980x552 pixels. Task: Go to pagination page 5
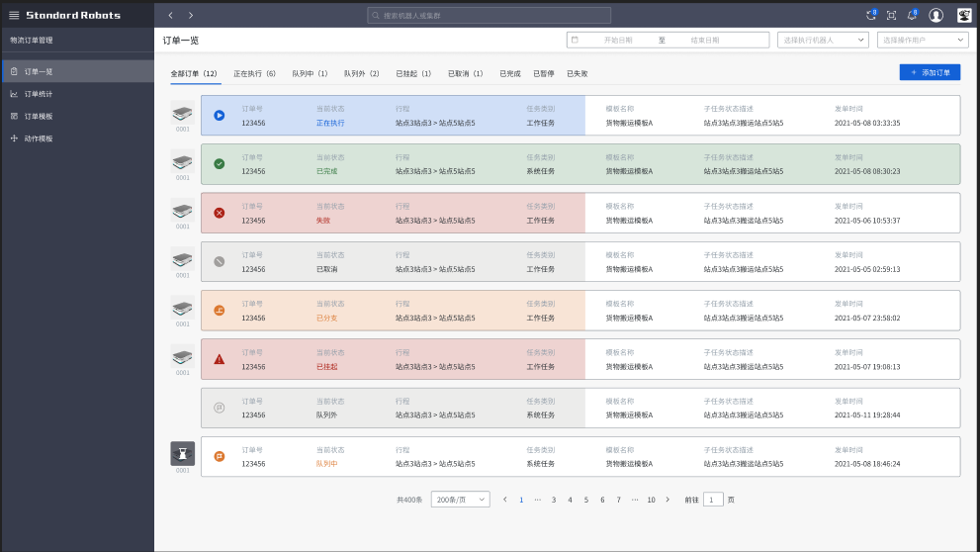(x=586, y=500)
